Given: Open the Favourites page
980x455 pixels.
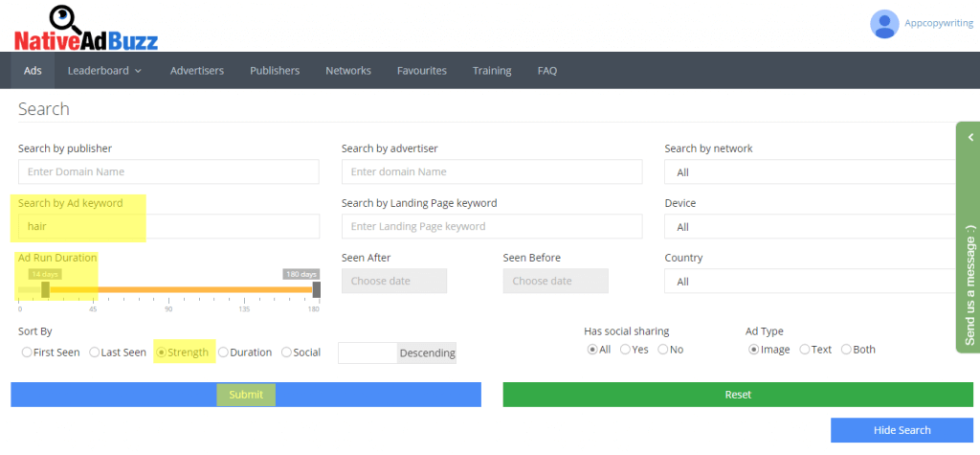Looking at the screenshot, I should point(422,71).
